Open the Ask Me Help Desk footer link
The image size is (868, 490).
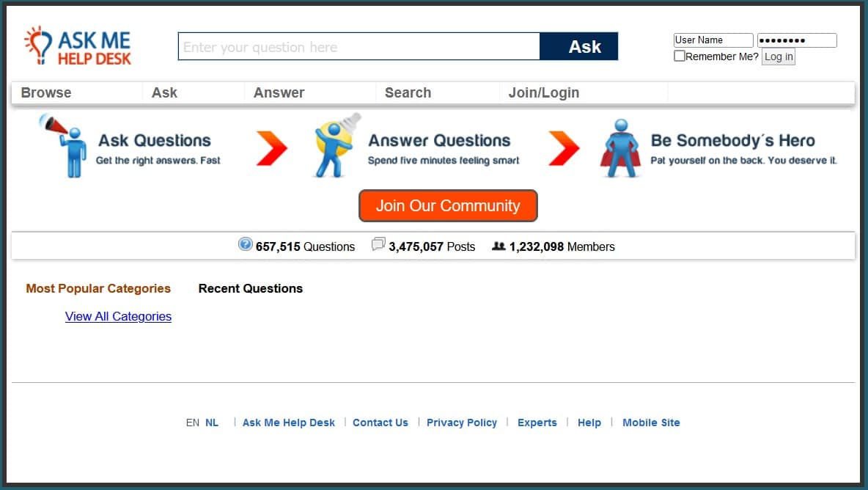pyautogui.click(x=288, y=423)
